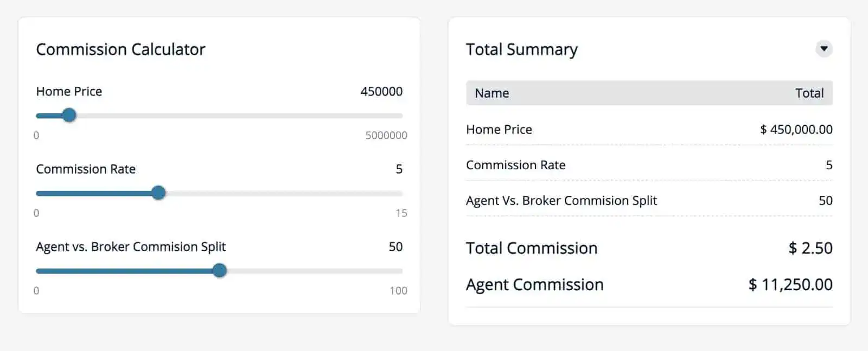Click Agent Vs. Broker Commision Split summary row label

pyautogui.click(x=561, y=201)
